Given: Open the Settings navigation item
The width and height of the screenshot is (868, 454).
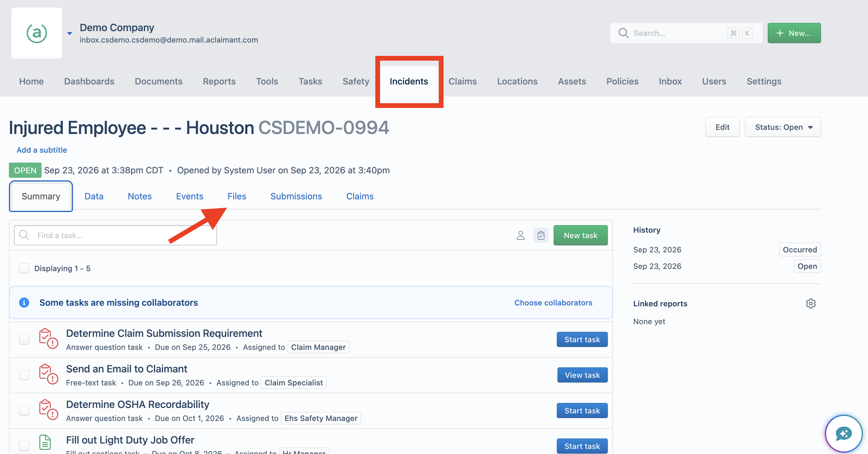Looking at the screenshot, I should click(x=764, y=81).
